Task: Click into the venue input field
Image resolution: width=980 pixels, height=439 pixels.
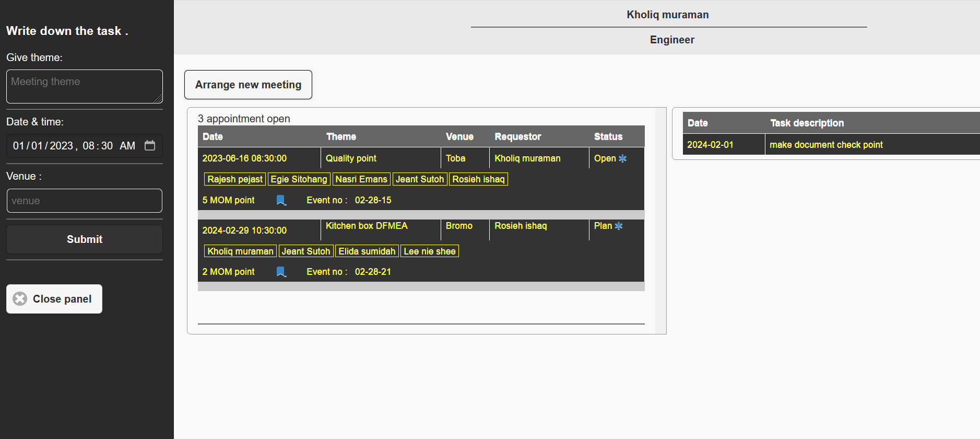Action: tap(84, 201)
